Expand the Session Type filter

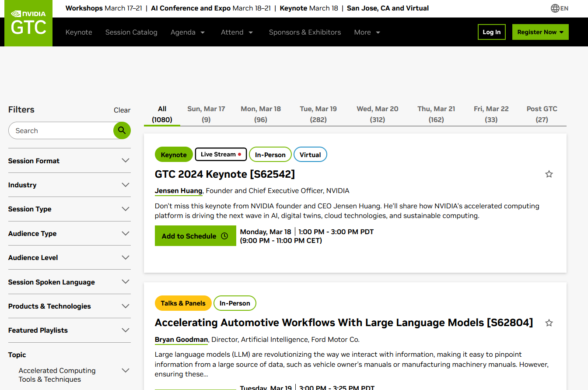tap(69, 209)
